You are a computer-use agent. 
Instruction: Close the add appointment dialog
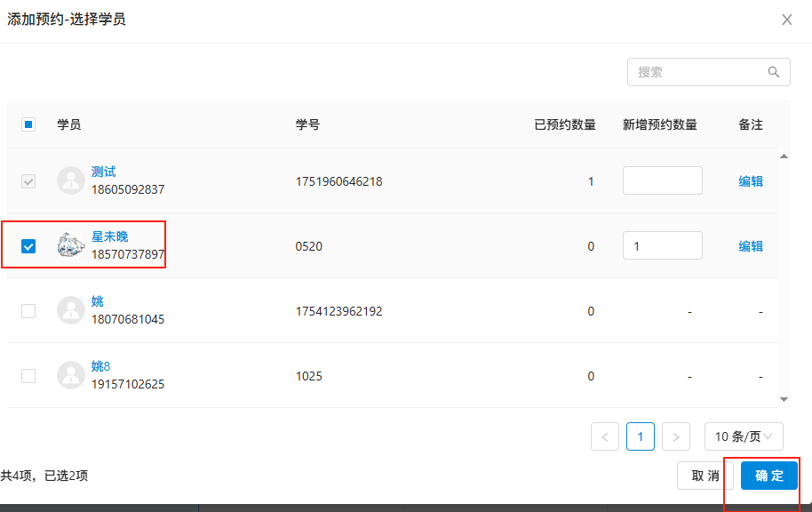click(x=786, y=20)
